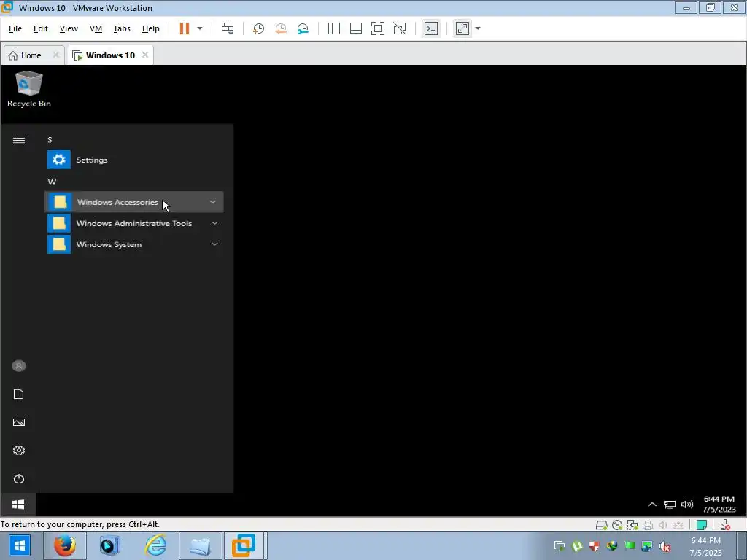Open the snapshot manager wrench-clock icon
This screenshot has height=560, width=747.
click(x=303, y=28)
